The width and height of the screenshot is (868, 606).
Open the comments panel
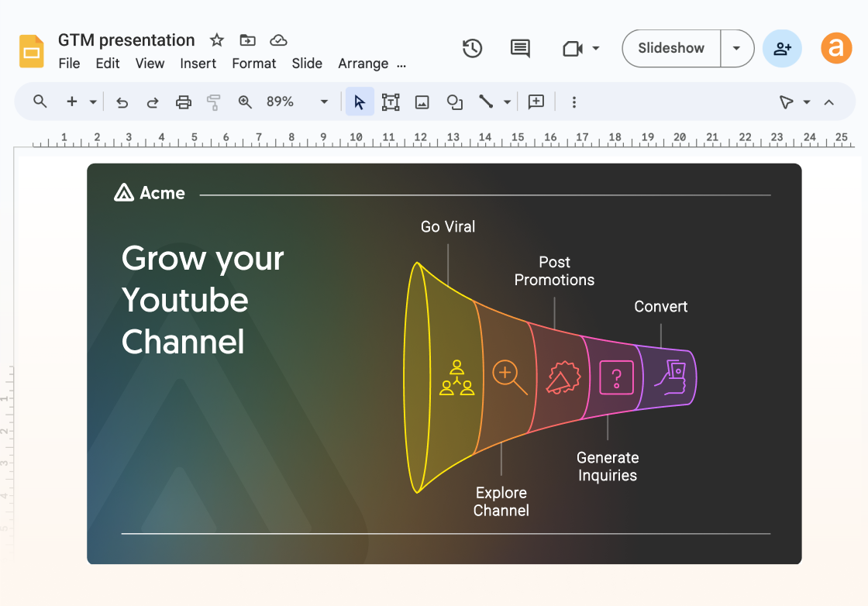tap(519, 48)
